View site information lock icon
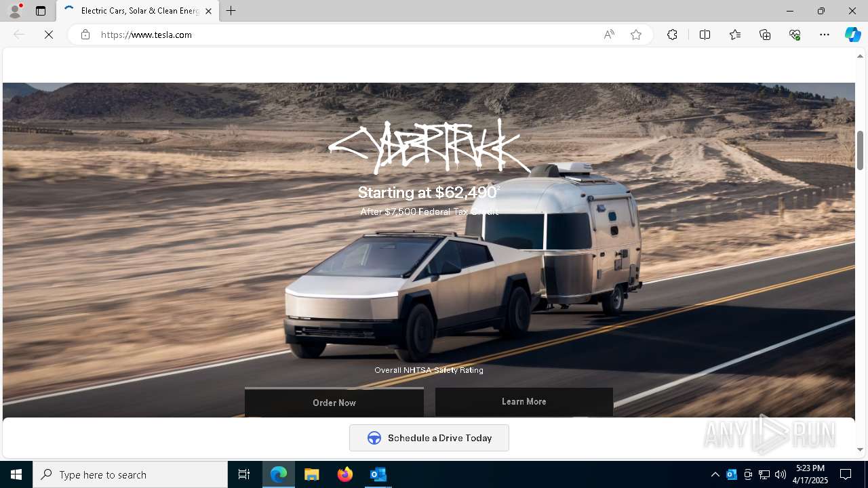Viewport: 868px width, 488px height. click(x=85, y=35)
